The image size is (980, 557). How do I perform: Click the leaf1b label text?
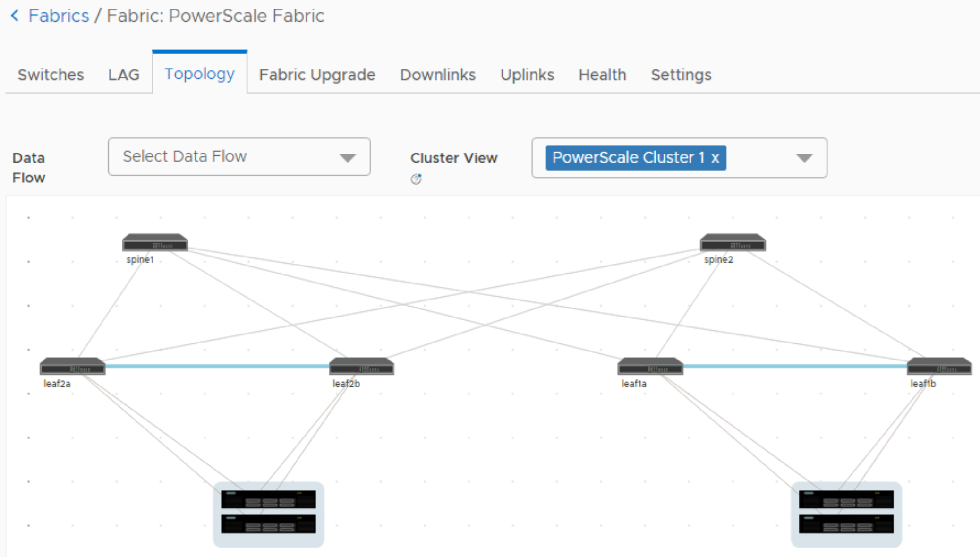coord(923,384)
